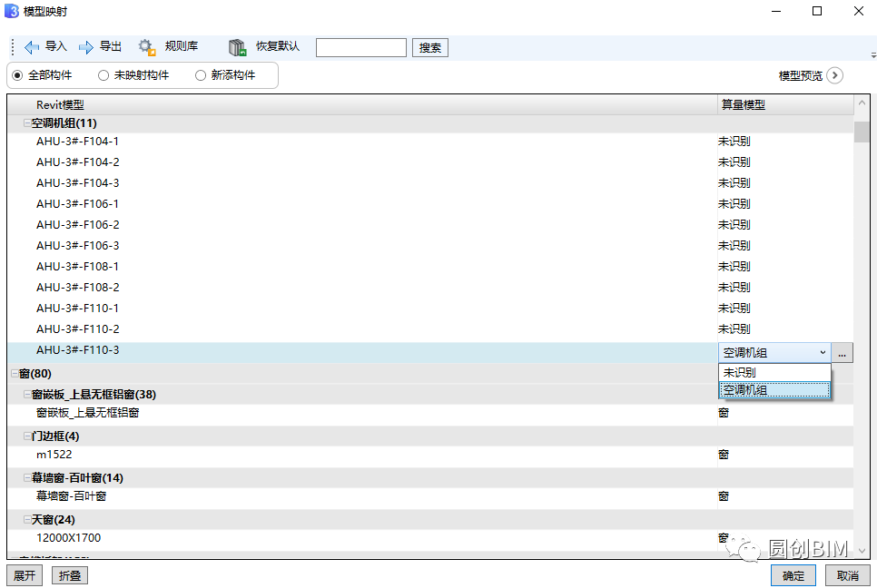
Task: Confirm with the 确定 button
Action: tap(793, 575)
